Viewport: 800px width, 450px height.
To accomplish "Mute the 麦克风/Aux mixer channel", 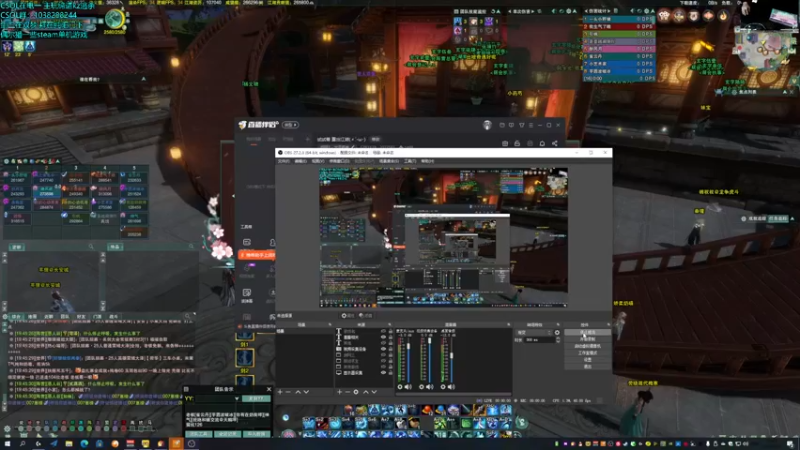I will point(408,387).
